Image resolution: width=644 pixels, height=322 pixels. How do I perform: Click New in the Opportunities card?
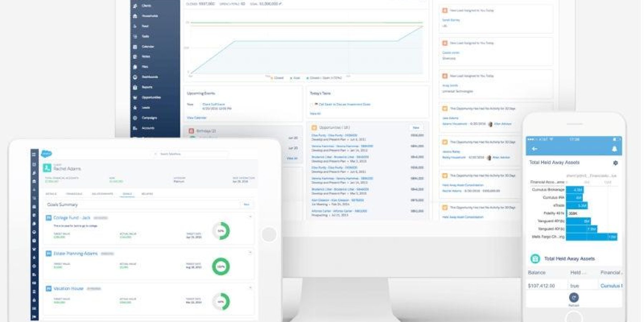point(416,128)
